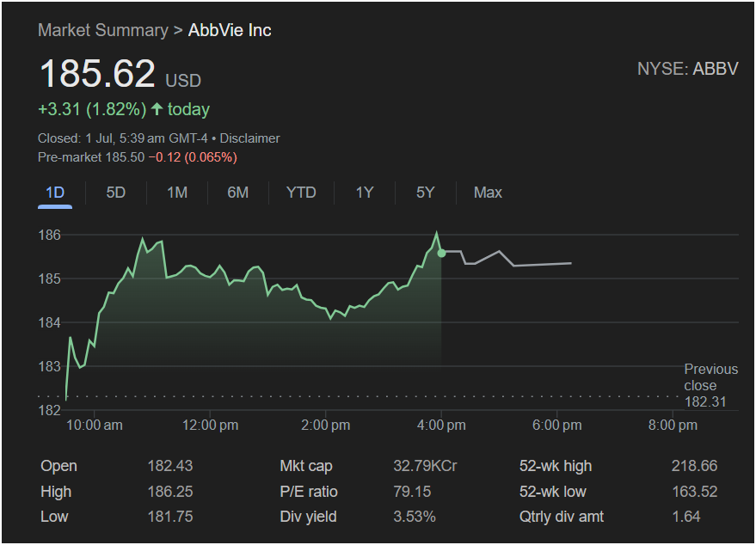Click the Qtrly div amt label
This screenshot has width=756, height=545.
point(562,517)
